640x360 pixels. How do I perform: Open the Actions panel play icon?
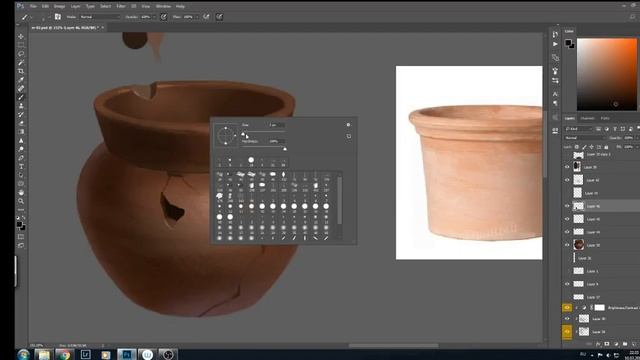point(555,44)
